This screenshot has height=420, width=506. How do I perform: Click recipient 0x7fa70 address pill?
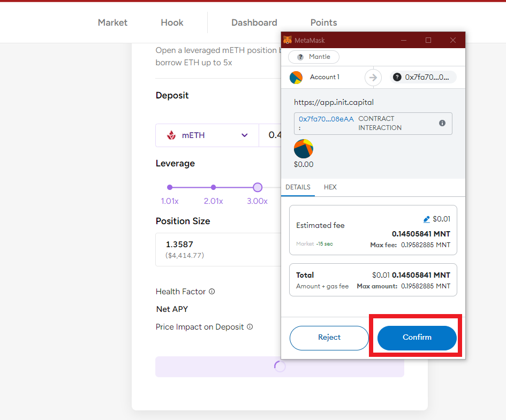(423, 78)
